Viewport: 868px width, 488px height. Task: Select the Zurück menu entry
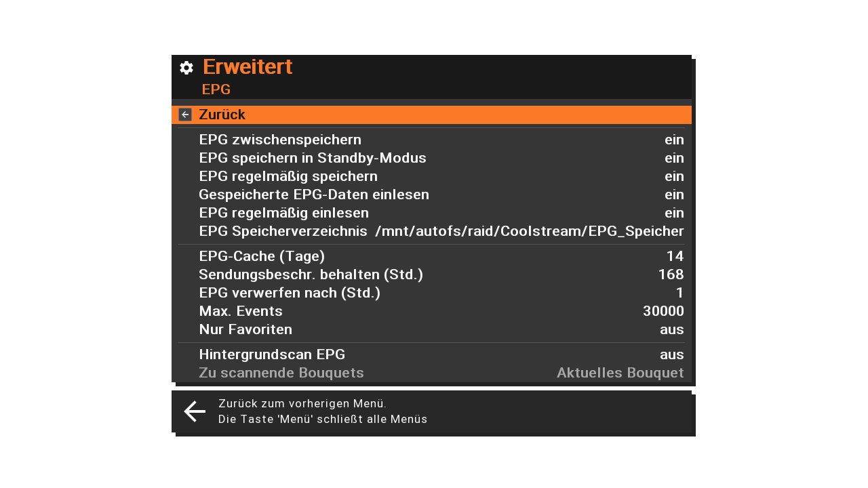[x=431, y=115]
